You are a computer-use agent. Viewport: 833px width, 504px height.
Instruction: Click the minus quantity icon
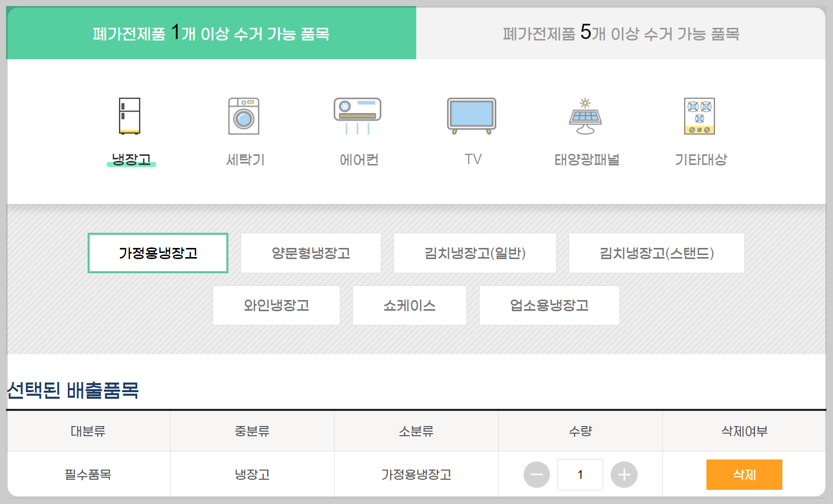point(537,474)
